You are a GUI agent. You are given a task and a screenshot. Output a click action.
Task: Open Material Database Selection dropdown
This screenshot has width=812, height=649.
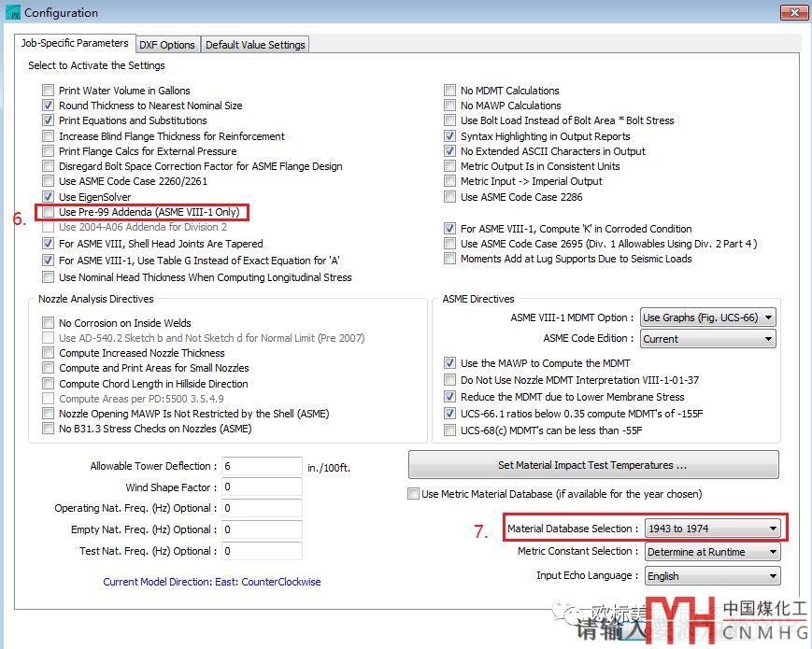point(713,529)
